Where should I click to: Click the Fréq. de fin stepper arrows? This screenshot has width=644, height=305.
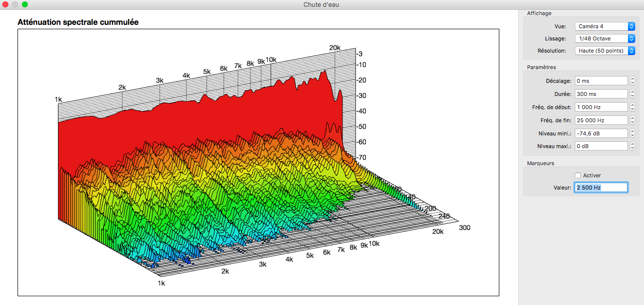tap(632, 120)
